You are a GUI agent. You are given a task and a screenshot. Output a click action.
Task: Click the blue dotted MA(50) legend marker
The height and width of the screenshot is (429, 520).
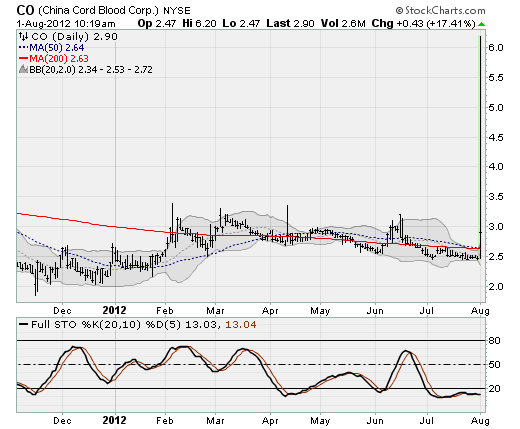coord(23,47)
